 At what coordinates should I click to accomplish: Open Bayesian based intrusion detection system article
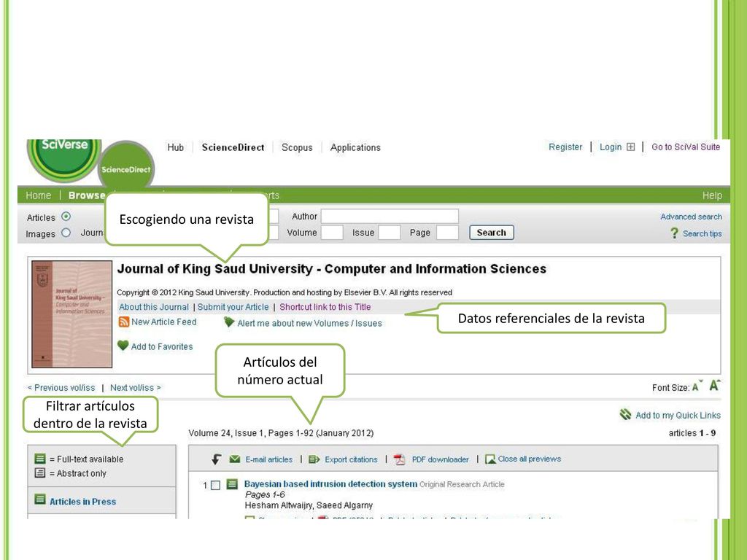(330, 484)
